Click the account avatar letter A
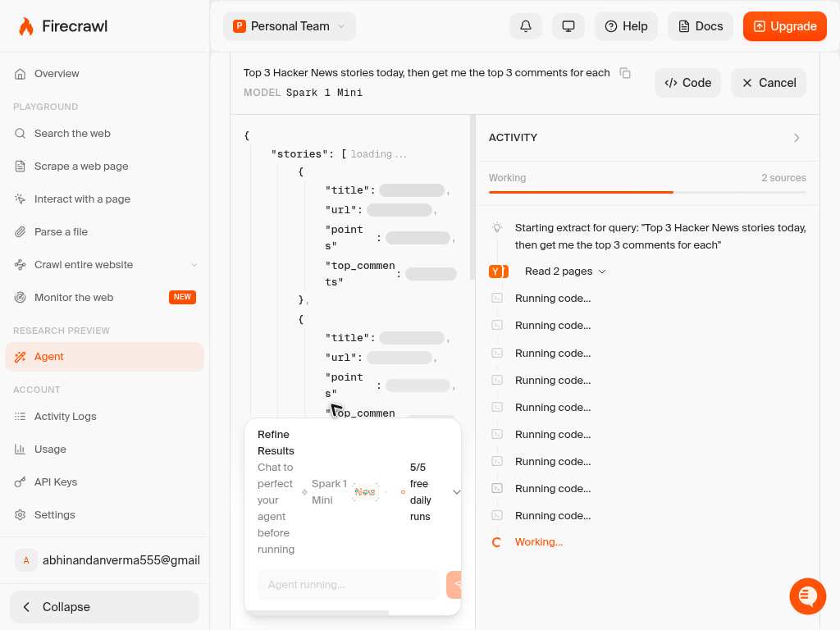This screenshot has height=630, width=840. (x=25, y=560)
